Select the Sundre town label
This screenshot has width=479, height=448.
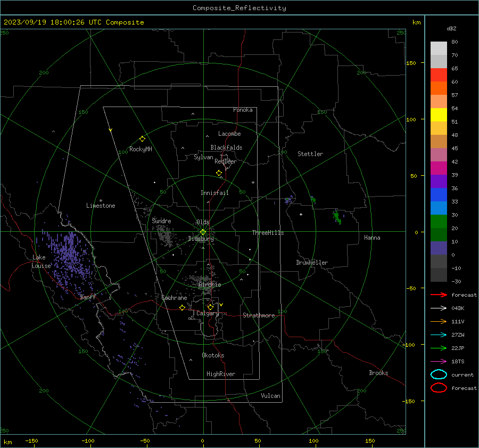click(161, 221)
